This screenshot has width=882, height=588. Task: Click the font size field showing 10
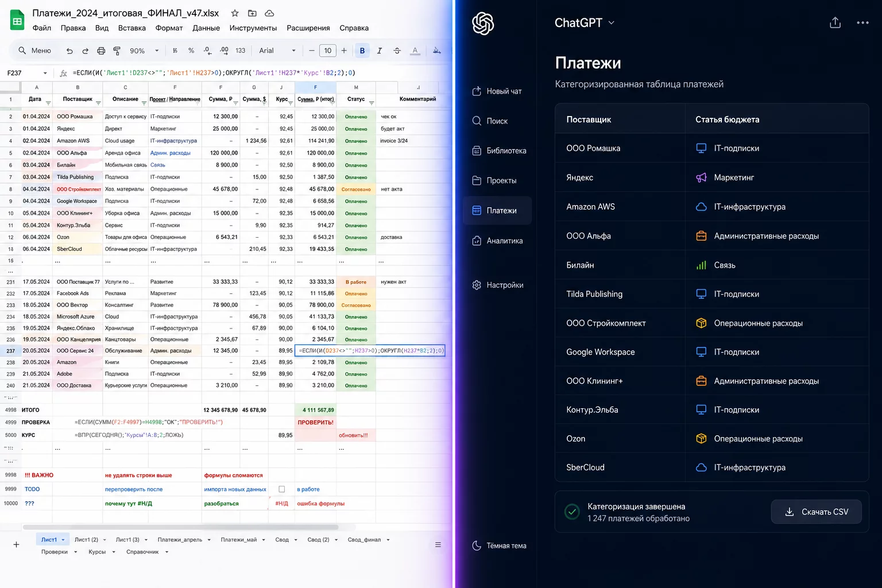(327, 51)
